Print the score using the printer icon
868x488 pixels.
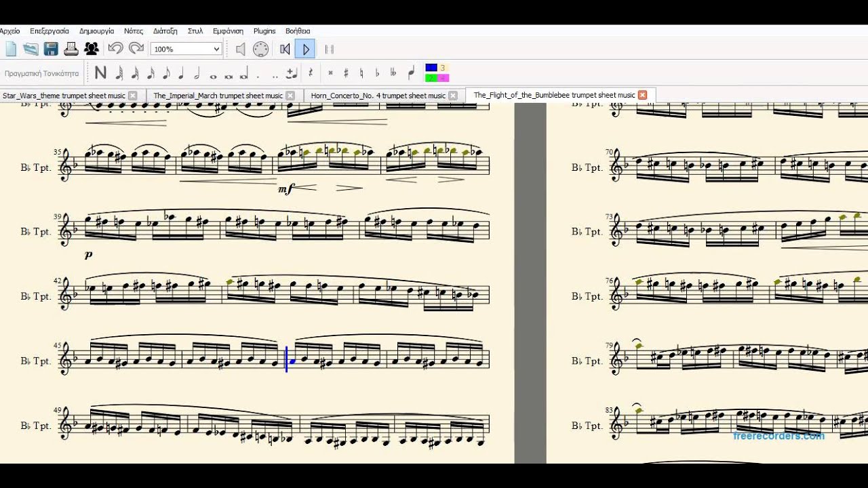(71, 49)
